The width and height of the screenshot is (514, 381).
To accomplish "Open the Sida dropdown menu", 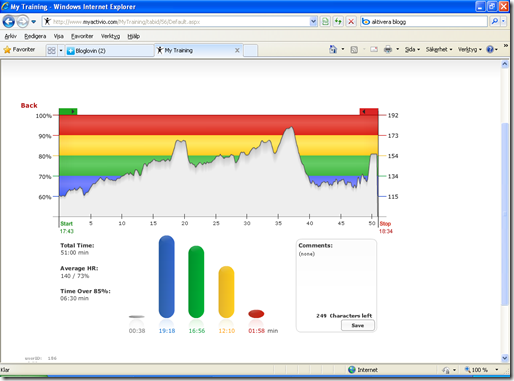I will click(x=412, y=50).
